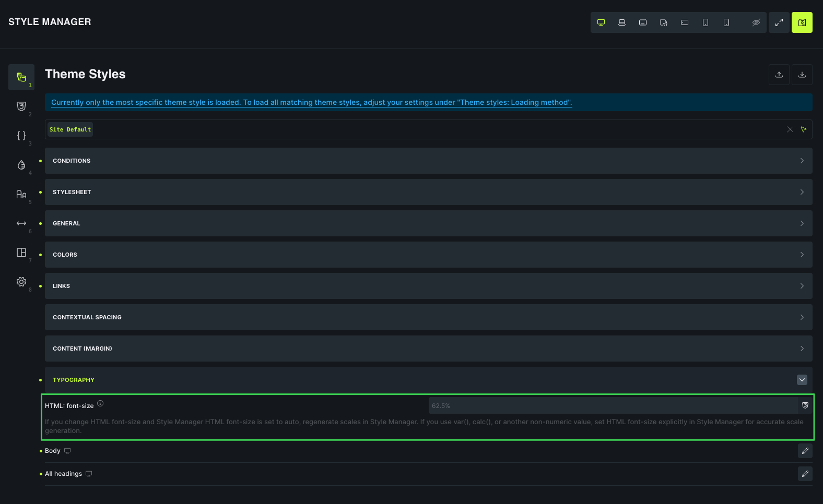Click the HTML font-size input field
The height and width of the screenshot is (504, 823).
coord(613,405)
